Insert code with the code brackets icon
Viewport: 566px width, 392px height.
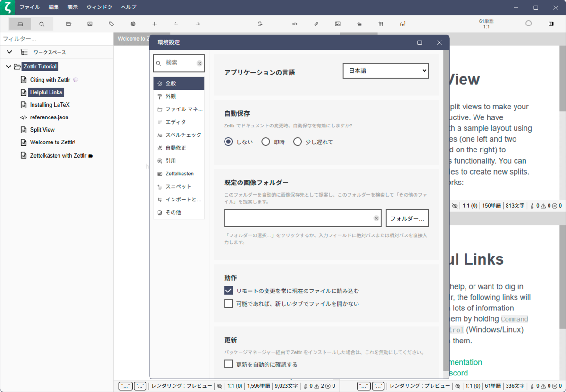click(x=295, y=24)
